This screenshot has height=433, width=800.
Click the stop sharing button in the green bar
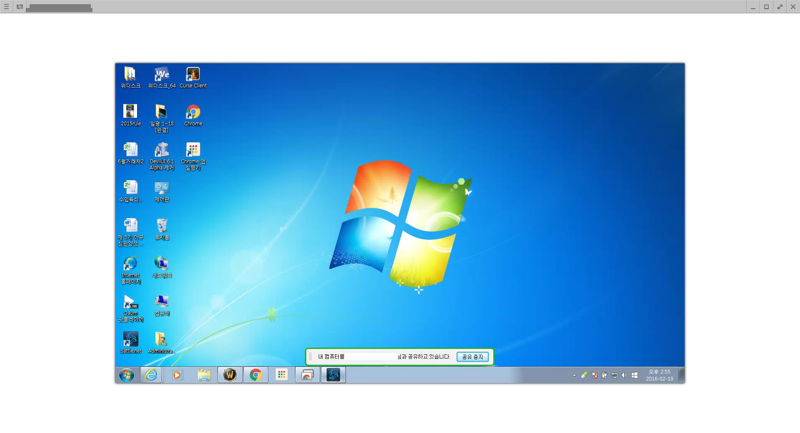(472, 357)
